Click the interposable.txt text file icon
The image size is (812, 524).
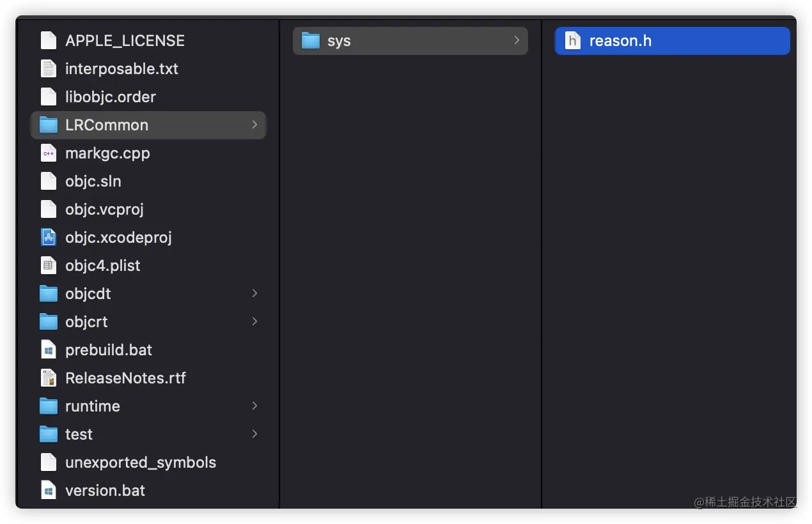tap(49, 68)
